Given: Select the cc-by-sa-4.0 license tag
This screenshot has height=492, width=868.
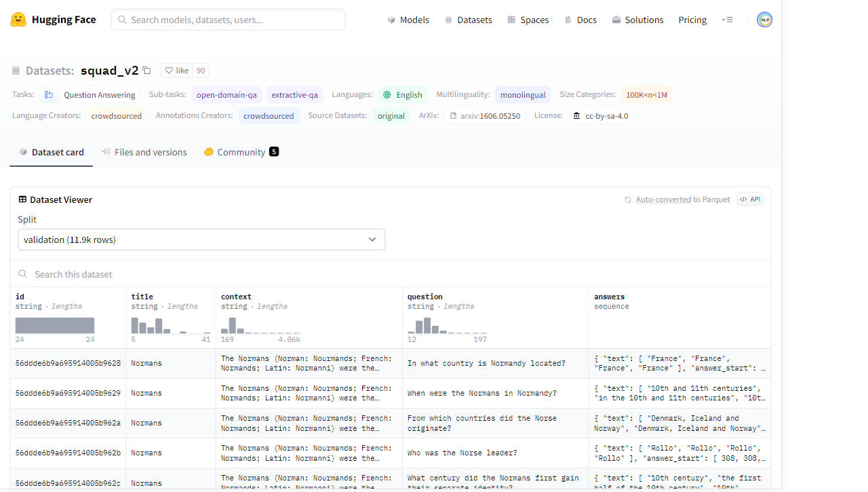Looking at the screenshot, I should coord(600,116).
